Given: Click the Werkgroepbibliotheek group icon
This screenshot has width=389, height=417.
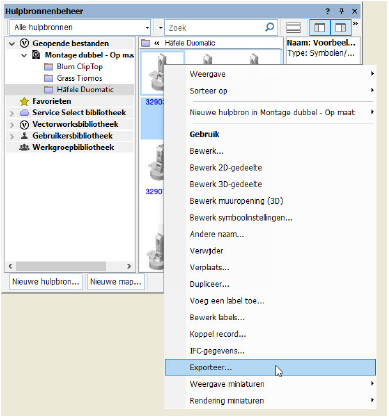Looking at the screenshot, I should pos(24,147).
